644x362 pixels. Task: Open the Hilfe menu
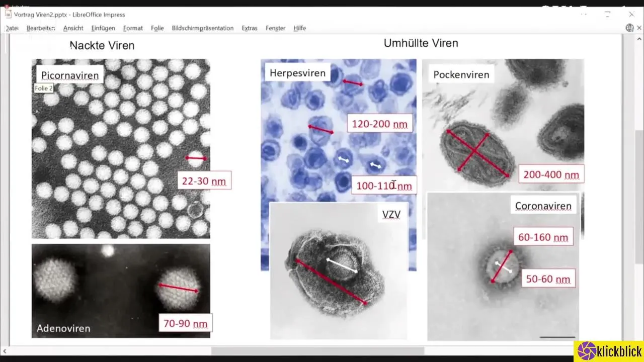(300, 28)
